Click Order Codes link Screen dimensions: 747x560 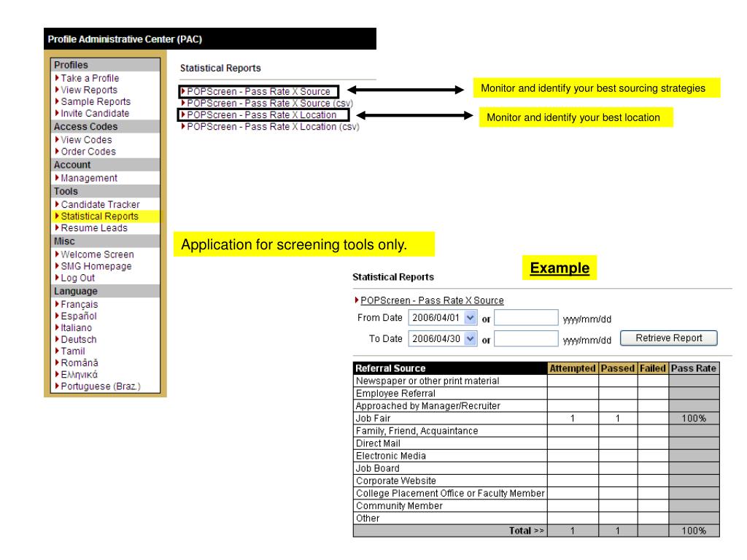point(88,152)
